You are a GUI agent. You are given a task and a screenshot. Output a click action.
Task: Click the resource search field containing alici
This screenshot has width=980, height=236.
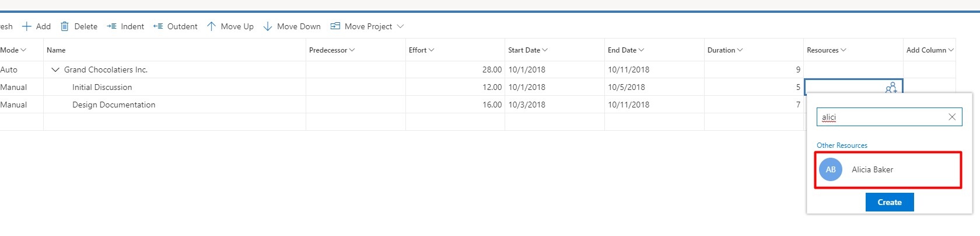(889, 117)
